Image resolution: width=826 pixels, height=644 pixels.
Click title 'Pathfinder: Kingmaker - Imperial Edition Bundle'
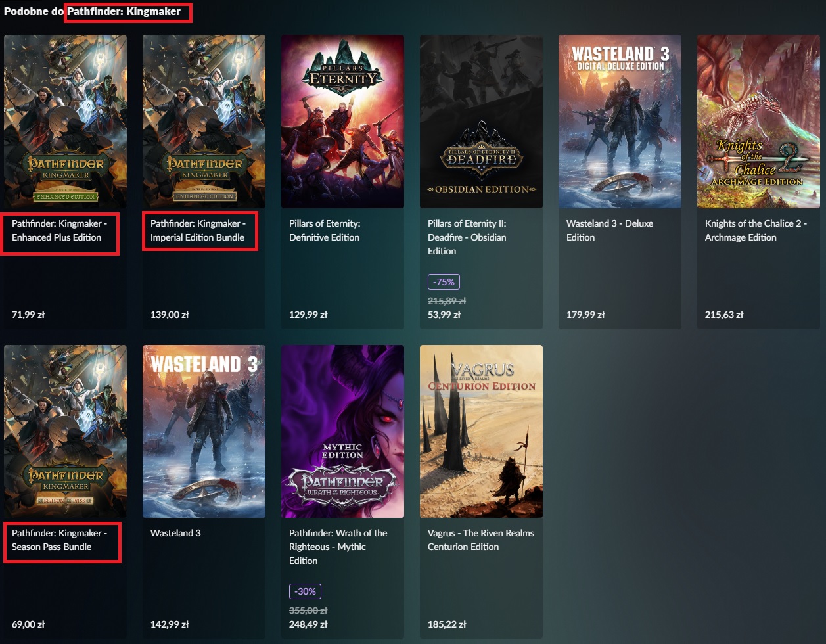pyautogui.click(x=198, y=231)
